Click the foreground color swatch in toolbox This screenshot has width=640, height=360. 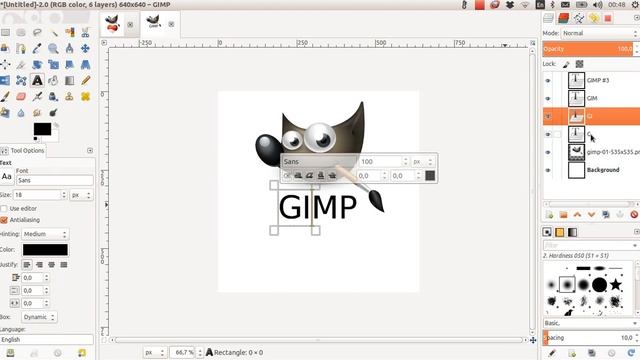42,129
